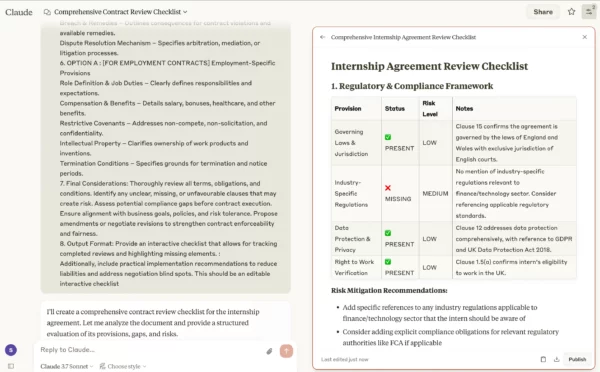Viewport: 600px width, 372px height.
Task: Click the Last edited just now label
Action: coord(344,359)
